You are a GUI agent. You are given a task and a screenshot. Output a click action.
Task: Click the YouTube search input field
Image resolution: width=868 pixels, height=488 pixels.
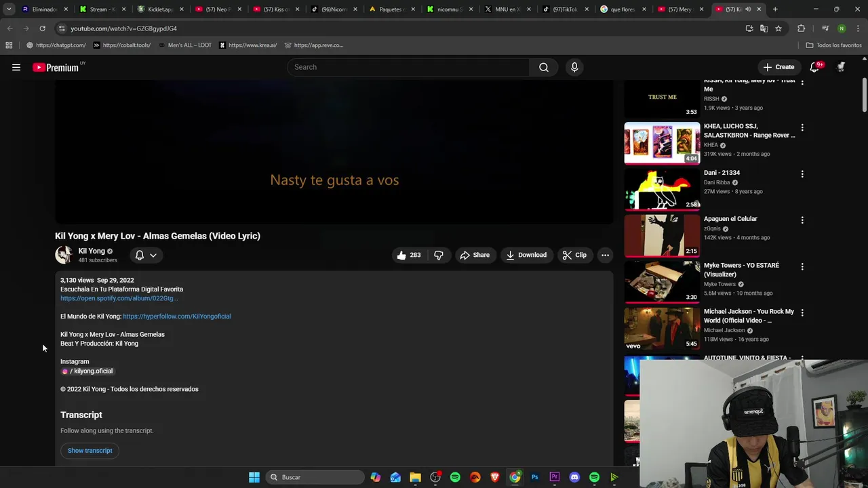coord(408,67)
